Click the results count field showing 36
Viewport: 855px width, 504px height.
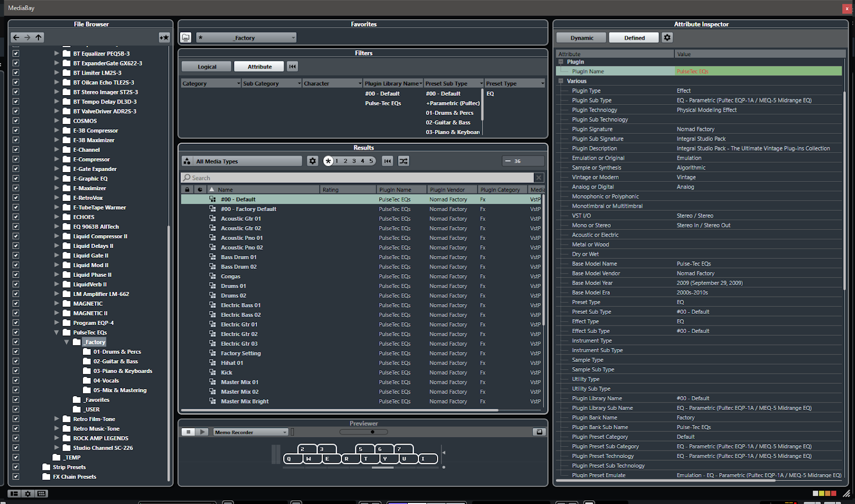tap(523, 161)
